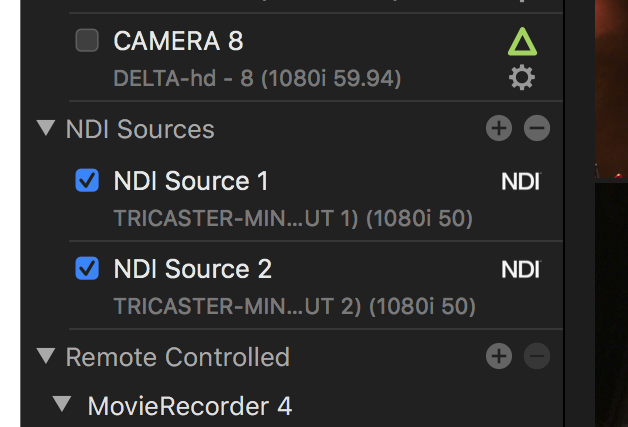This screenshot has width=628, height=427.
Task: Click the MovieRecorder 4 entry
Action: 190,405
